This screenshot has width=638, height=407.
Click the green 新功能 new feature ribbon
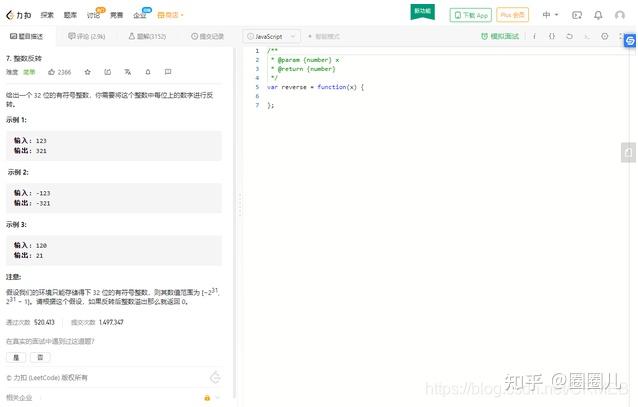(422, 11)
